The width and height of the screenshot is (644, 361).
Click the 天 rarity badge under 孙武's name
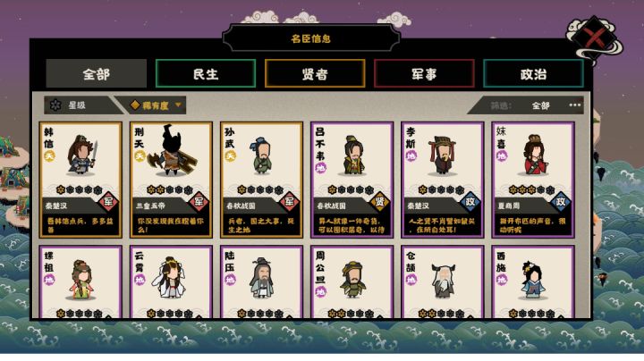230,155
